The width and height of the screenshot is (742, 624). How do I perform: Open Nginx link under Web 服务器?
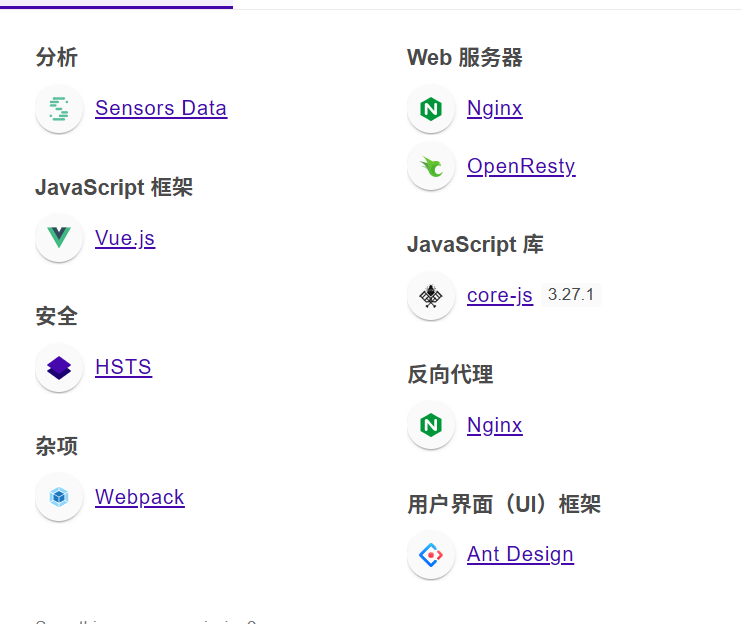pyautogui.click(x=495, y=109)
